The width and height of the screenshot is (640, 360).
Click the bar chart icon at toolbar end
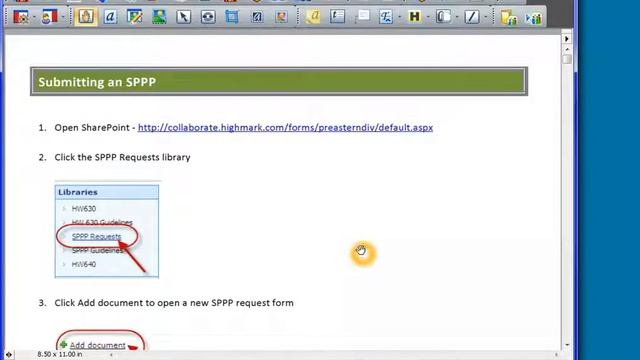[534, 18]
